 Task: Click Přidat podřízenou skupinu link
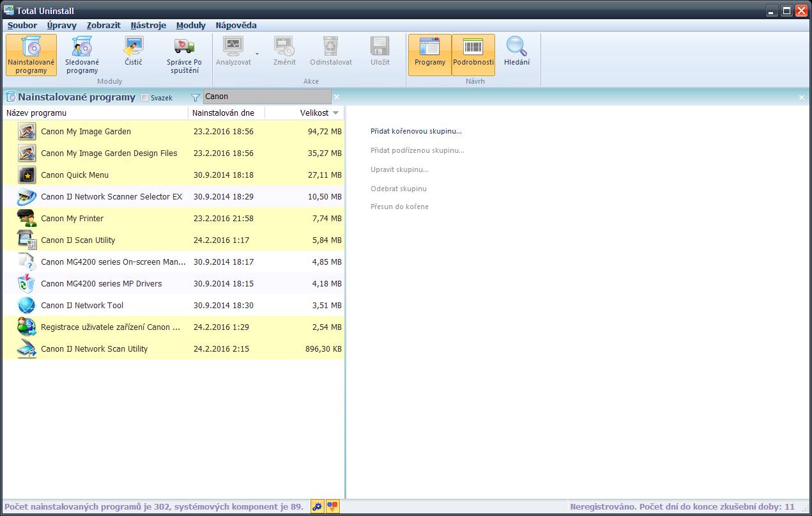[x=417, y=150]
